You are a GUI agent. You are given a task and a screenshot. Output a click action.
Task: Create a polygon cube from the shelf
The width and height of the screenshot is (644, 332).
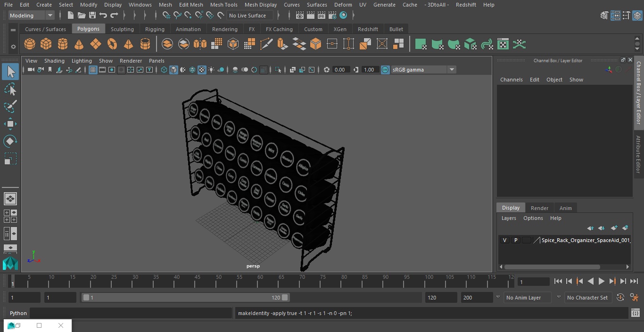46,44
